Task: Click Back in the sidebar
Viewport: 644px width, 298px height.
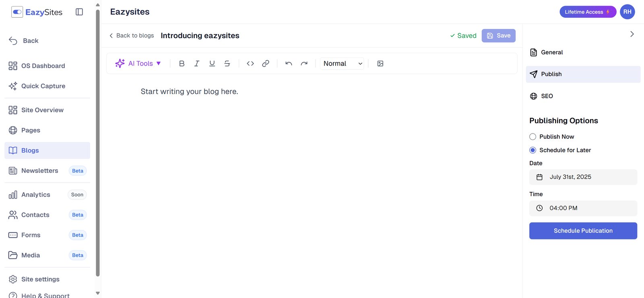Action: tap(24, 41)
